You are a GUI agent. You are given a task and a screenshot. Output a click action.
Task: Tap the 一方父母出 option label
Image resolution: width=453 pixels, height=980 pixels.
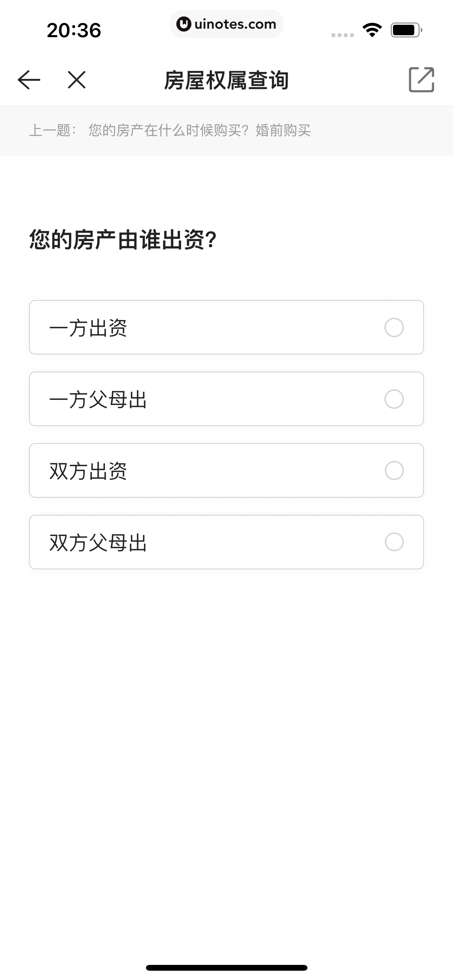click(98, 400)
